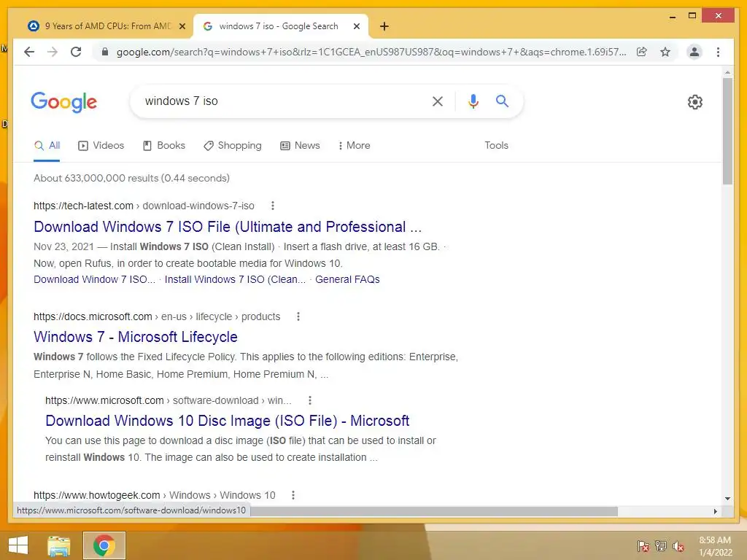Click the Chrome taskbar icon

click(104, 545)
